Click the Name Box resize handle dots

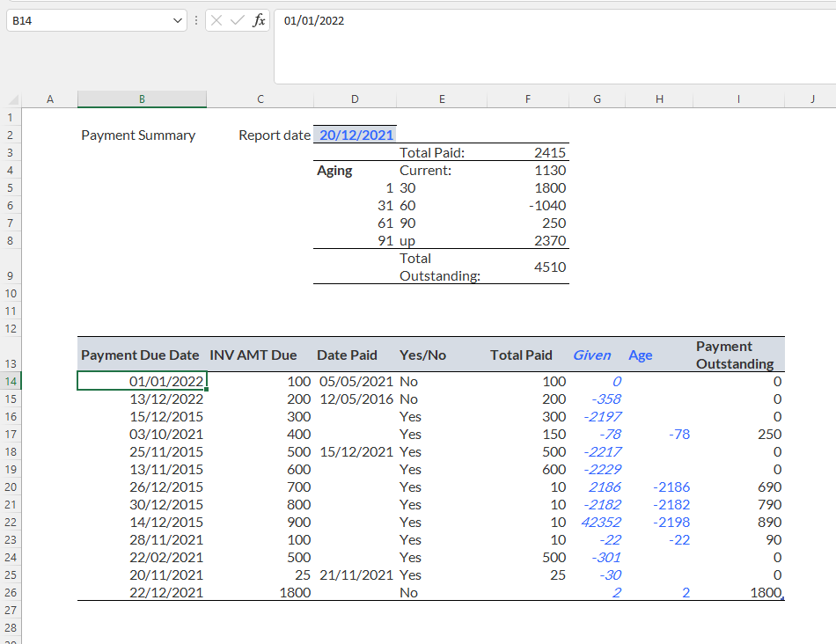[x=195, y=20]
